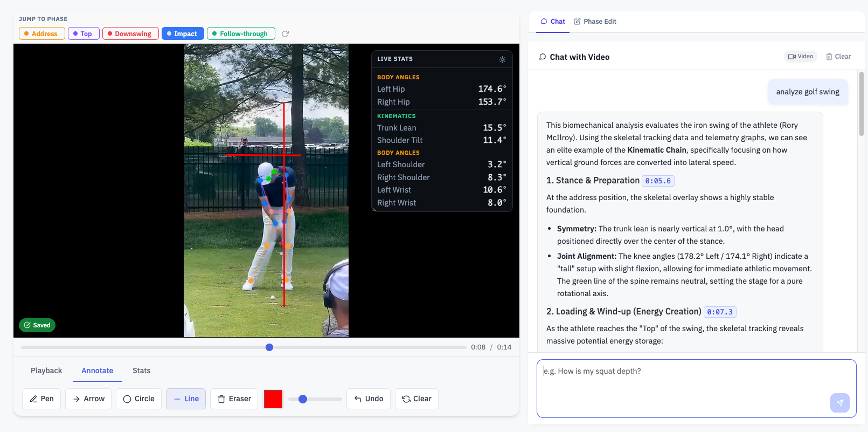This screenshot has height=432, width=868.
Task: Jump to the Address phase
Action: point(42,33)
